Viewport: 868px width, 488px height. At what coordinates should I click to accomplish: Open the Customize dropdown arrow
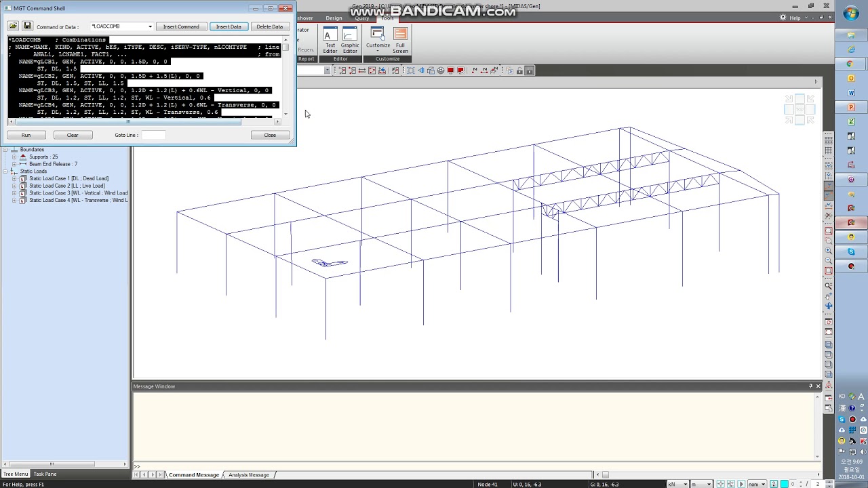pos(378,51)
